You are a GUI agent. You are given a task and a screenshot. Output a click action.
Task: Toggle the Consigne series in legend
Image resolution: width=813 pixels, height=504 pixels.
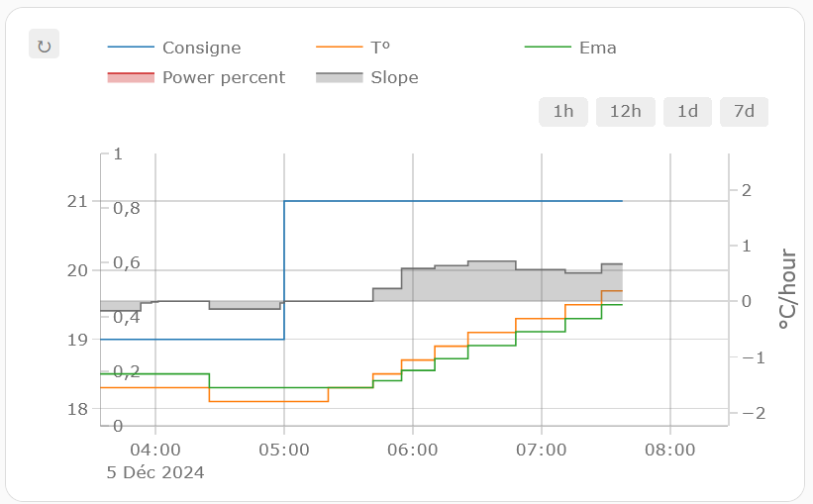(x=201, y=48)
